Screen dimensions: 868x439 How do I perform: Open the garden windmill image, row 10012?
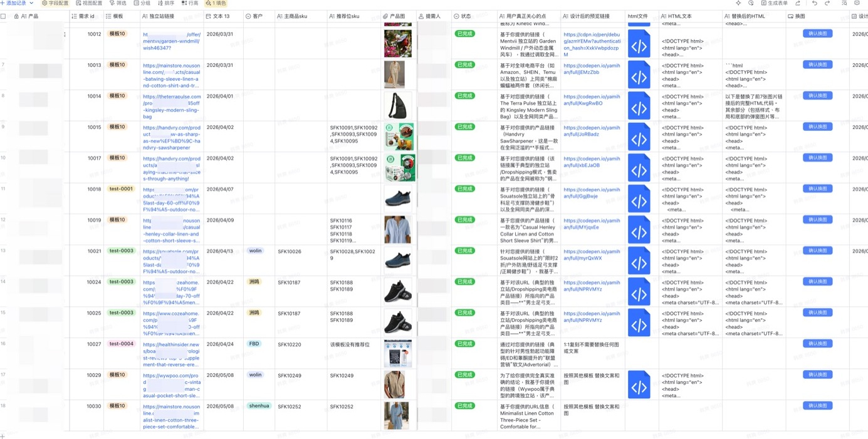[398, 44]
